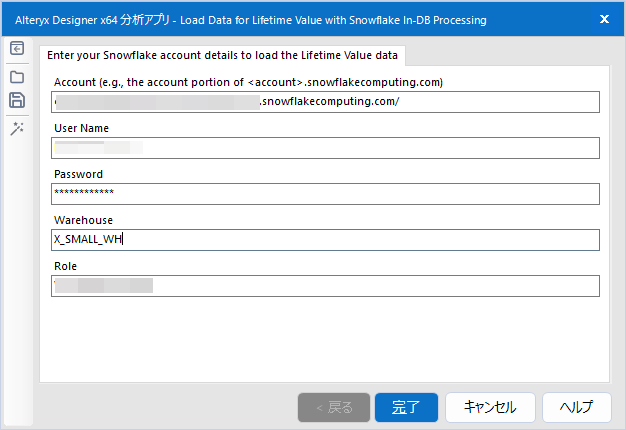Image resolution: width=626 pixels, height=430 pixels.
Task: Click the back-arrow panel icon in sidebar
Action: tap(17, 49)
